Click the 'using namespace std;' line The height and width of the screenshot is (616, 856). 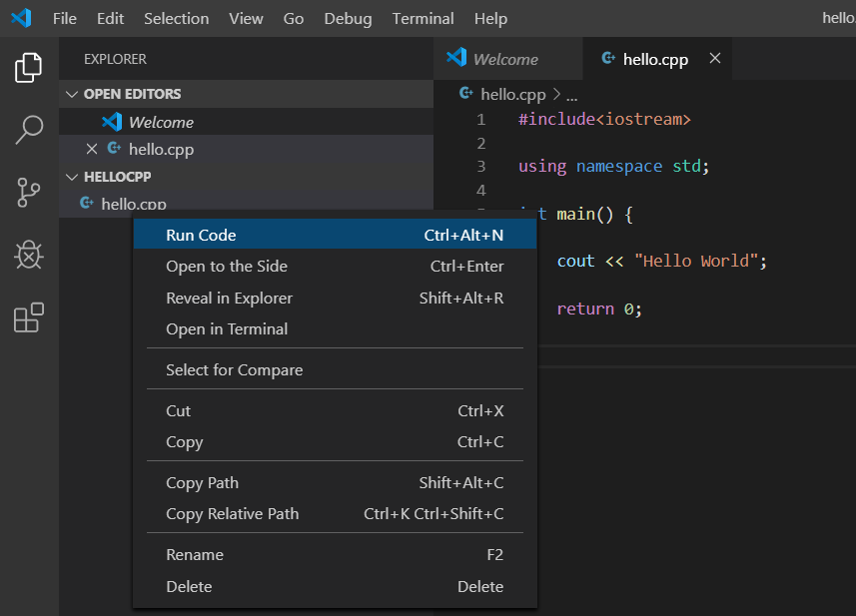(613, 166)
